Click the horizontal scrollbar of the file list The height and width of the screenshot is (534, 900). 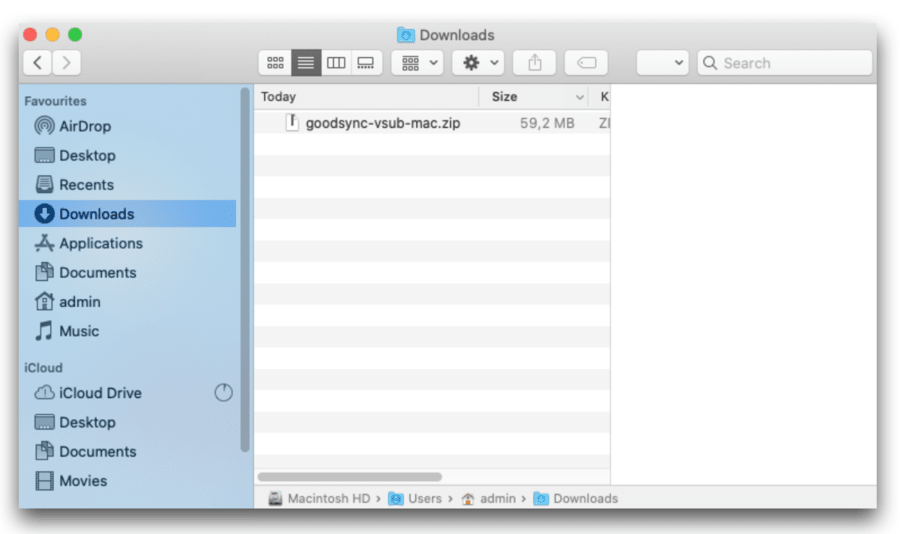click(350, 477)
